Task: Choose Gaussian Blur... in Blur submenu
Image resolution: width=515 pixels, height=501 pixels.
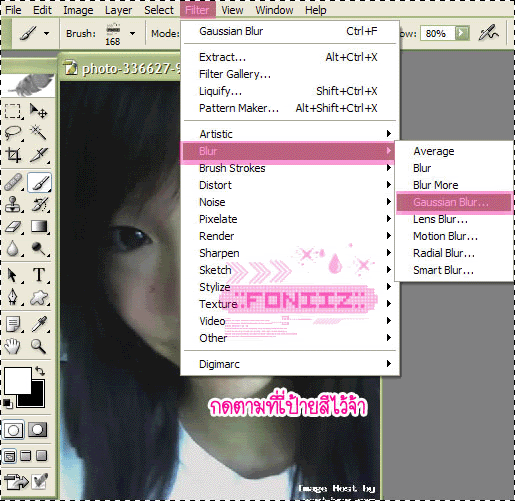Action: 454,202
